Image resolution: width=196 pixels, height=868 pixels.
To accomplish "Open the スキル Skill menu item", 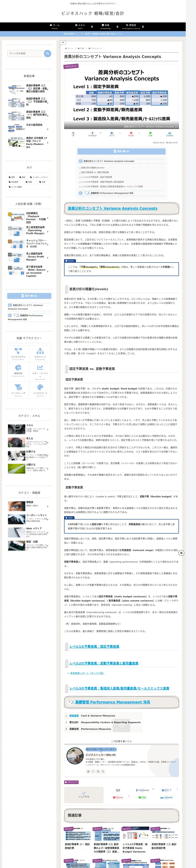I will tap(80, 27).
